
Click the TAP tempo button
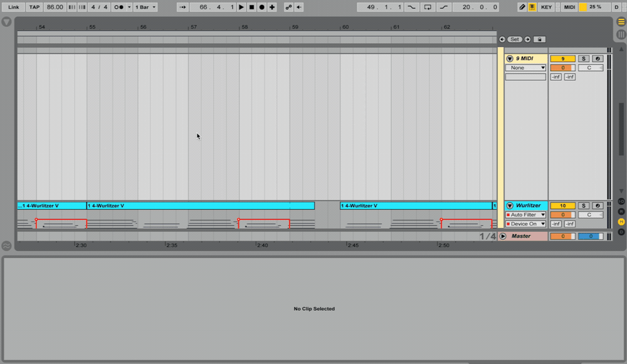[x=34, y=7]
